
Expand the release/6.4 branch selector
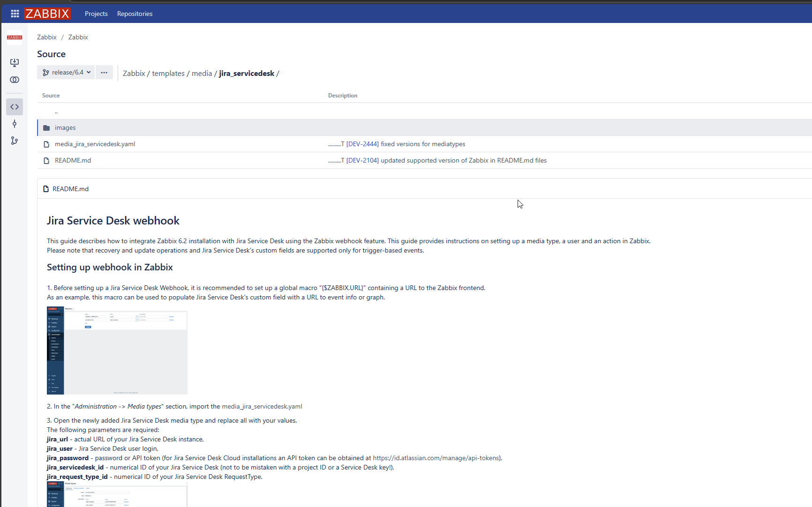(x=66, y=72)
